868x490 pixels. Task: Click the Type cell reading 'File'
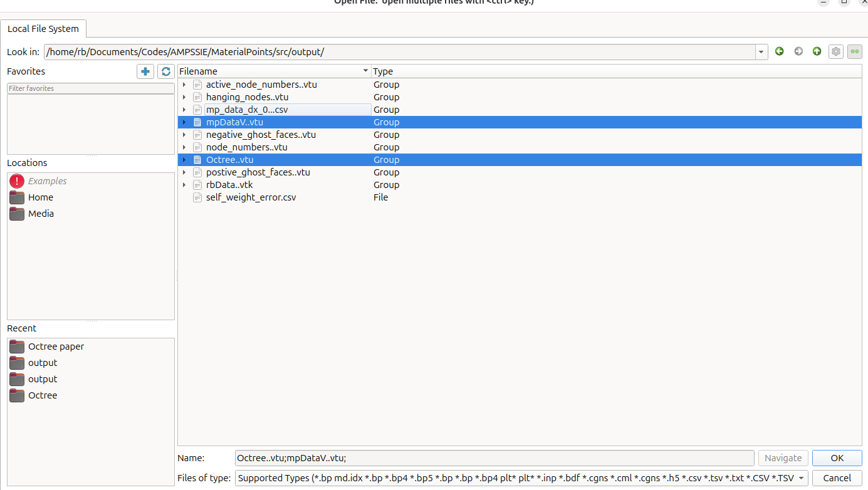point(380,197)
